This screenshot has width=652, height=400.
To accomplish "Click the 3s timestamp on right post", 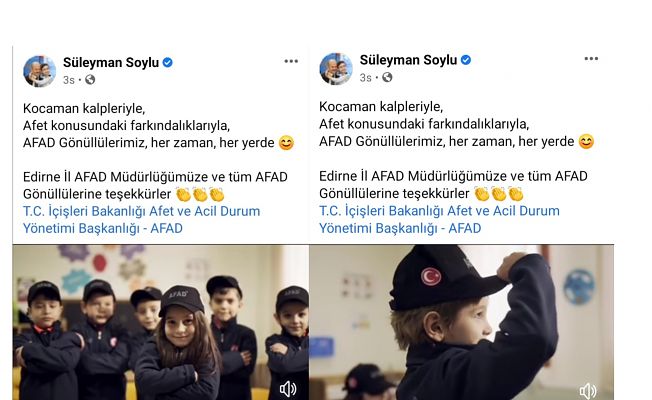I will [x=366, y=78].
